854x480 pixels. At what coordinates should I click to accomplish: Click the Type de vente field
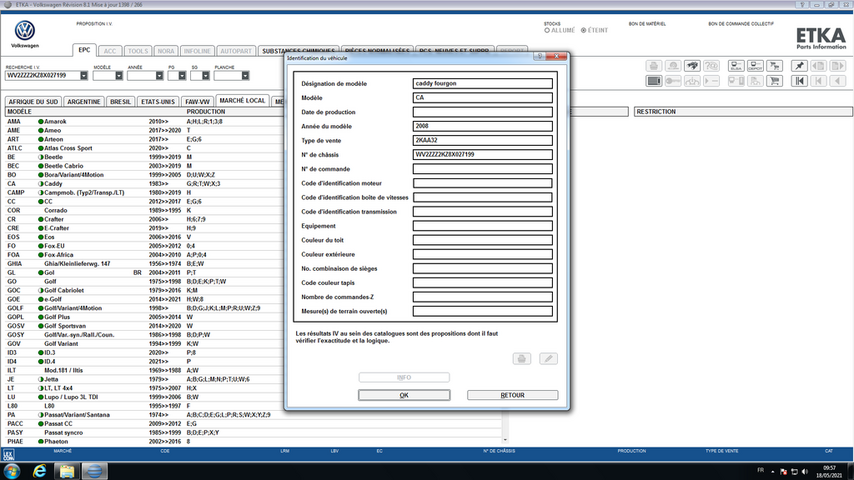483,140
